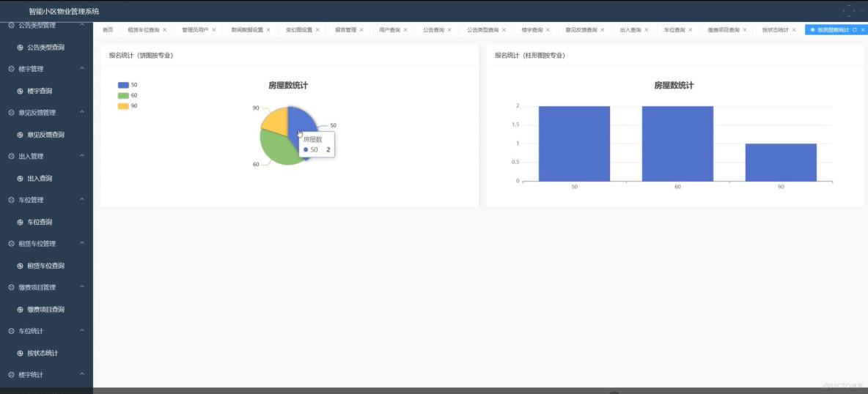Toggle the blue 50 legend entry

click(x=128, y=85)
